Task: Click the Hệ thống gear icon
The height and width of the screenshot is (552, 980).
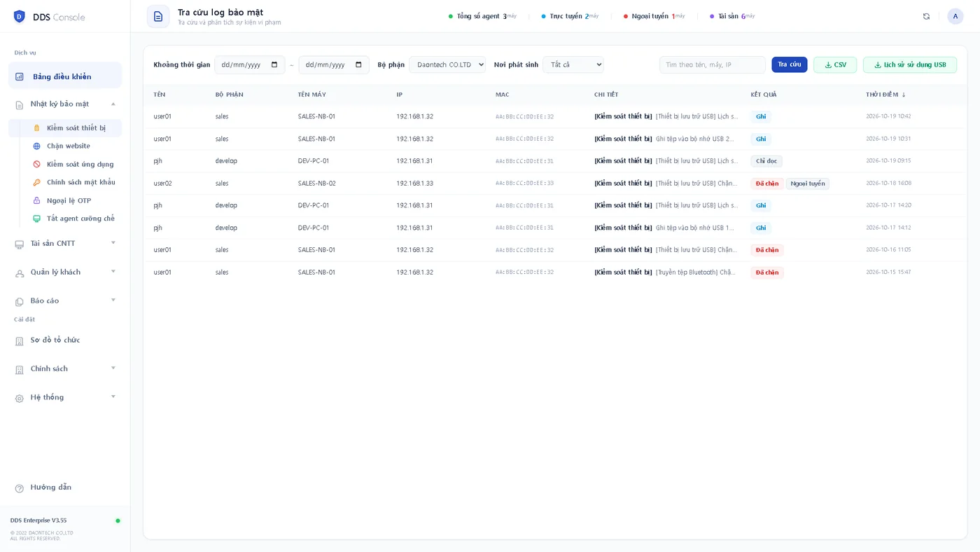Action: point(20,398)
